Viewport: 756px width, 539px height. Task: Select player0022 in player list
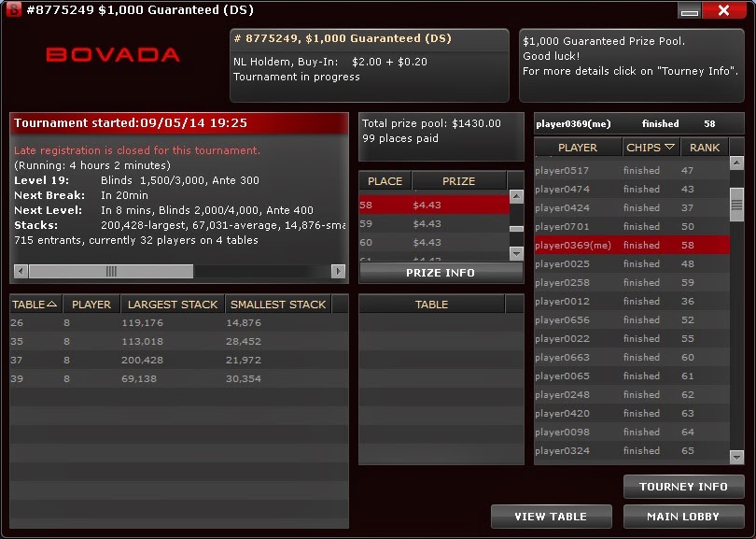click(x=632, y=339)
